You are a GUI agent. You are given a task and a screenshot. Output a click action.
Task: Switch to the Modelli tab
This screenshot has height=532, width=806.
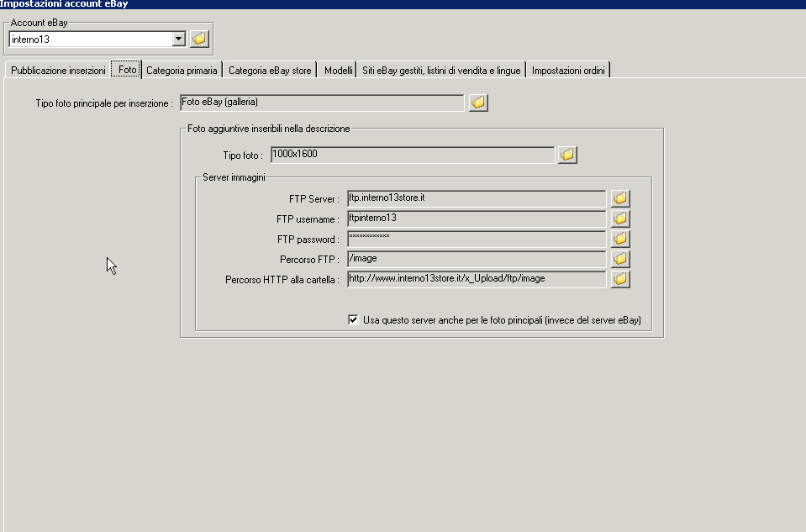(x=338, y=71)
